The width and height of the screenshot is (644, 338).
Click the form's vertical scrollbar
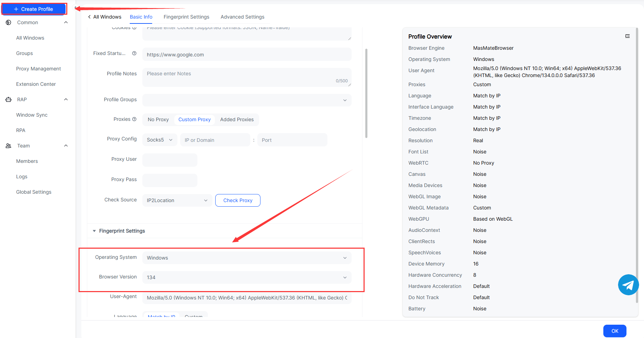click(366, 93)
